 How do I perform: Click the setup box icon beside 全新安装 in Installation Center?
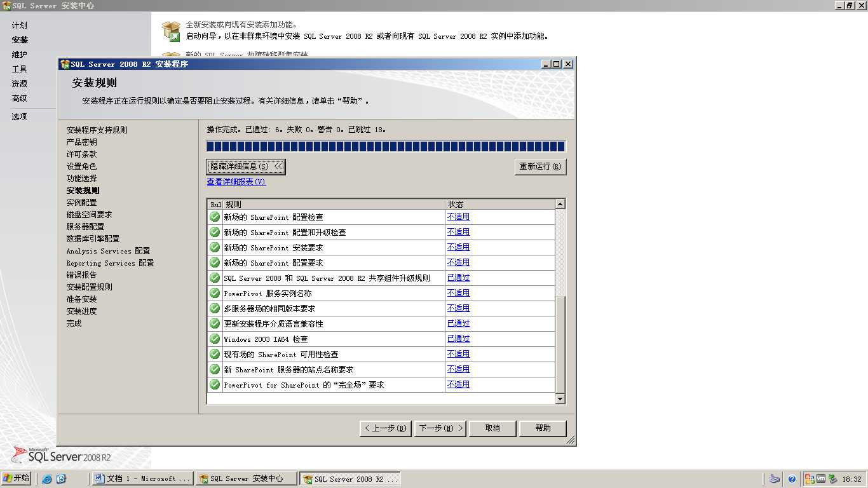click(x=171, y=30)
